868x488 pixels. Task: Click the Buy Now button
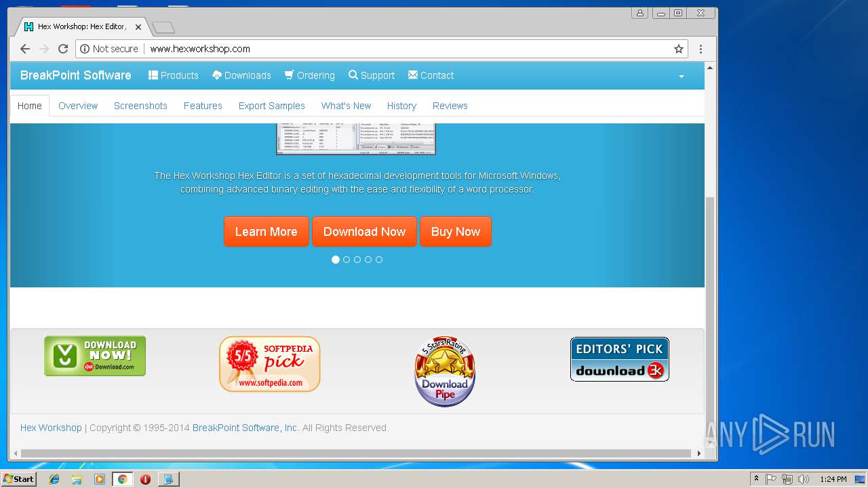[456, 232]
